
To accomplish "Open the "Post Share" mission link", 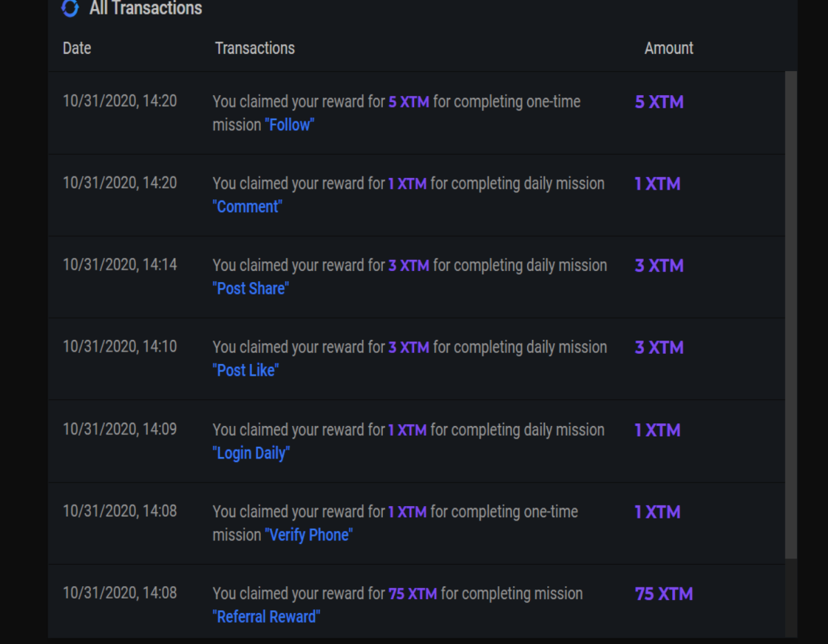I will click(250, 289).
